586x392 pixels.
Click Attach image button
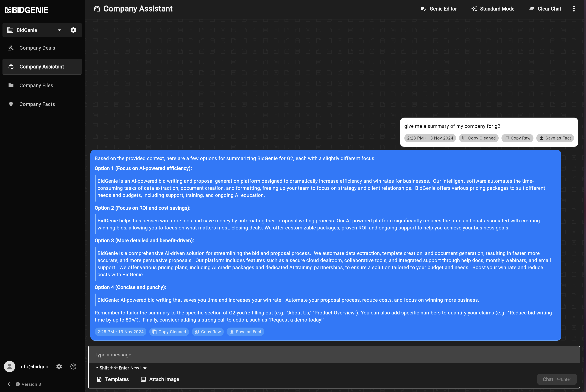(160, 379)
